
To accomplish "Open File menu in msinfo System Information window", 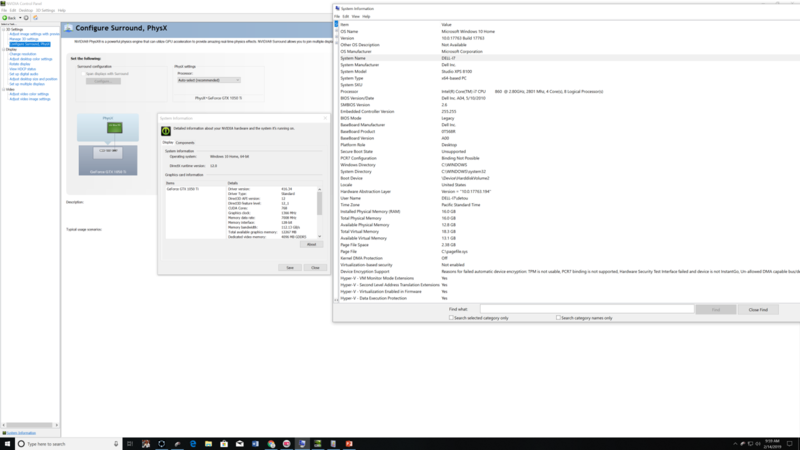I will coord(337,16).
